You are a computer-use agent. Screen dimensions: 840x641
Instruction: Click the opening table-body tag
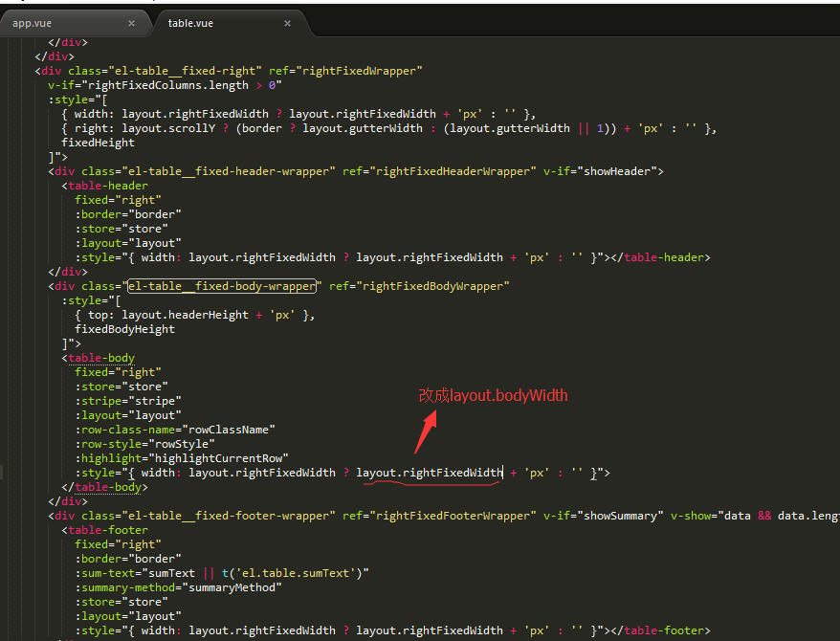pos(98,358)
